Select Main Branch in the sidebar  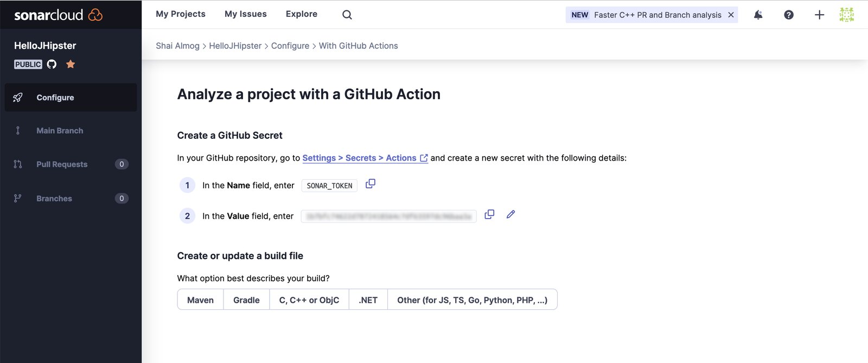pos(71,131)
